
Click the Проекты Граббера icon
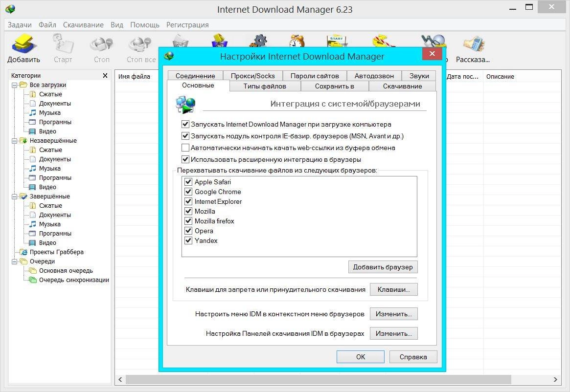23,252
